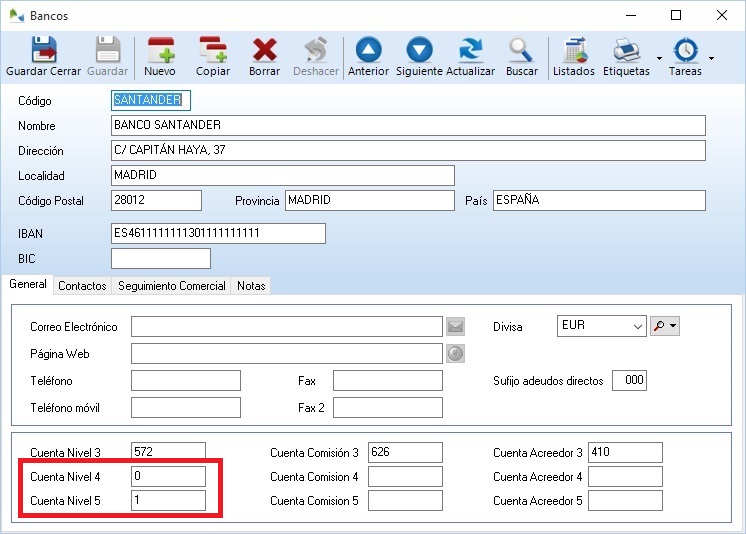The image size is (746, 534).
Task: Open the Divisa EUR combo box
Action: tap(601, 326)
